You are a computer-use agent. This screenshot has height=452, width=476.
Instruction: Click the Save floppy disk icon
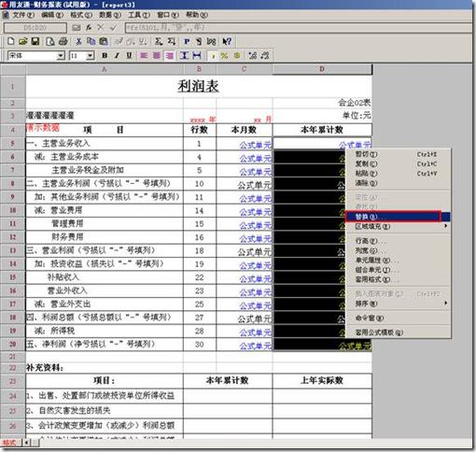pos(35,41)
